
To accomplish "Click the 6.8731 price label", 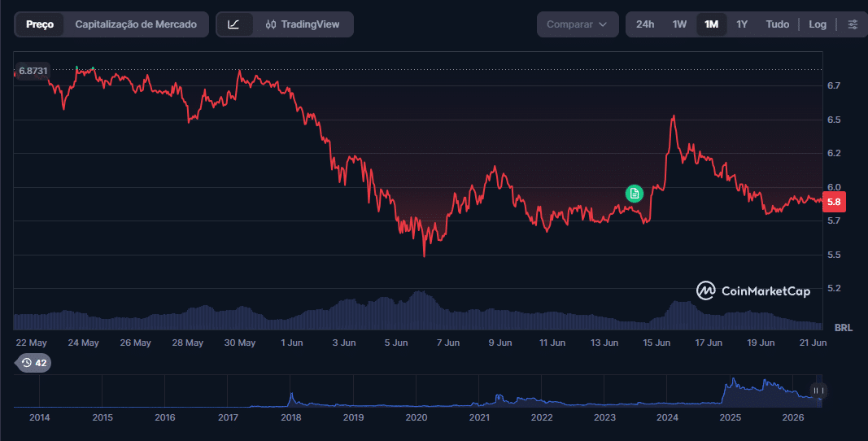I will point(33,71).
